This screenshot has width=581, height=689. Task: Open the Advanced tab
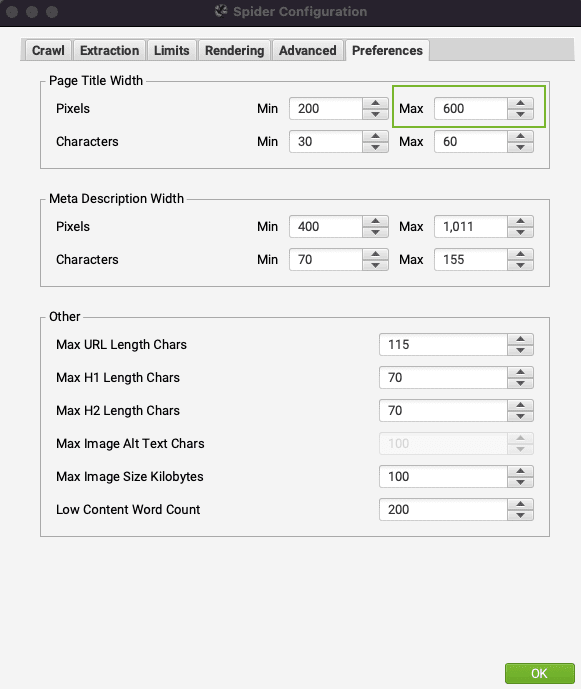(x=308, y=50)
